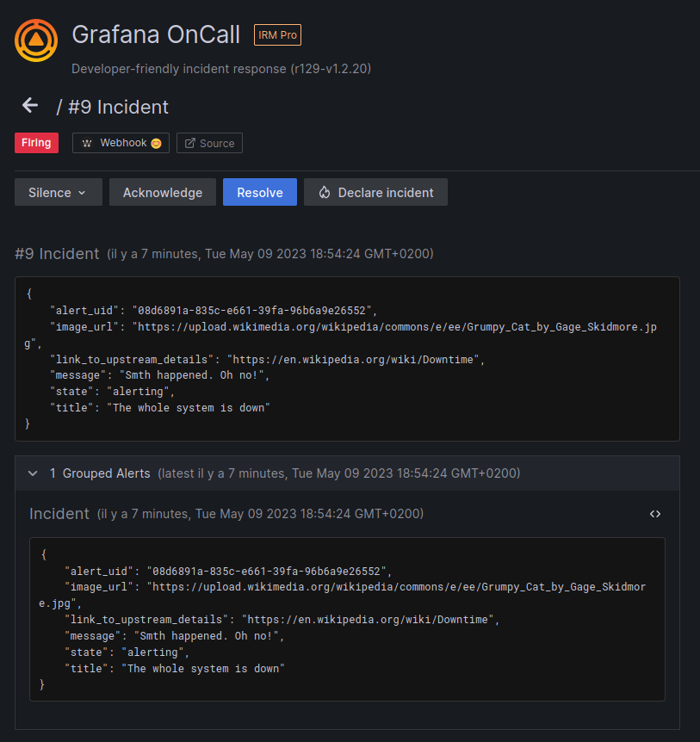The height and width of the screenshot is (742, 700).
Task: Select the Firing status badge
Action: 36,142
